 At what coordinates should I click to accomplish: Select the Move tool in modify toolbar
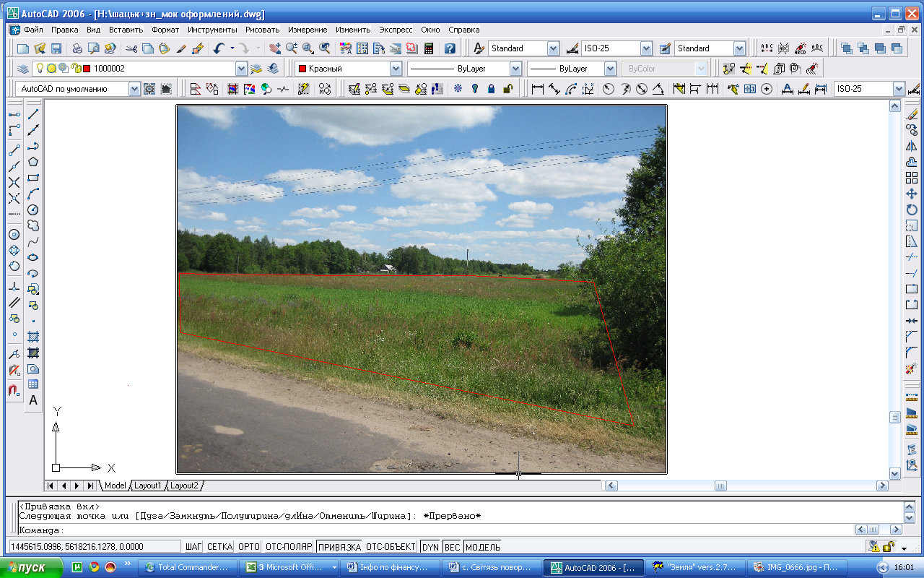click(912, 194)
